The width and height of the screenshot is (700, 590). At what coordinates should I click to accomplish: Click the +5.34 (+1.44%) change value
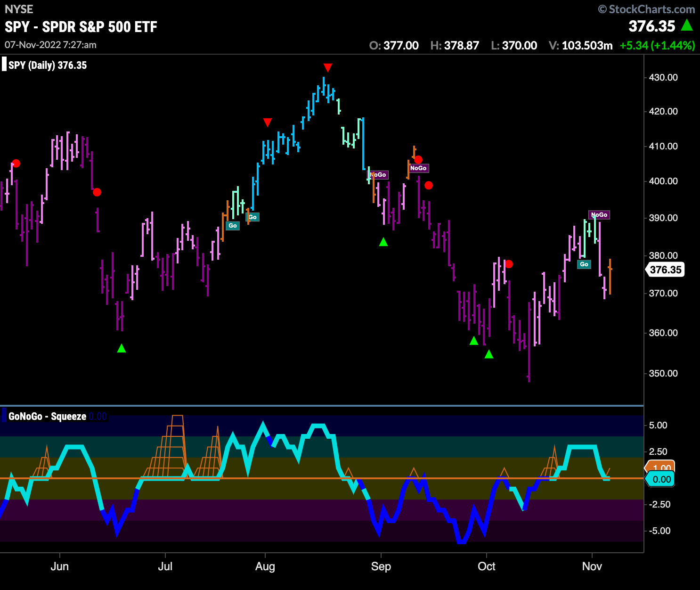658,45
